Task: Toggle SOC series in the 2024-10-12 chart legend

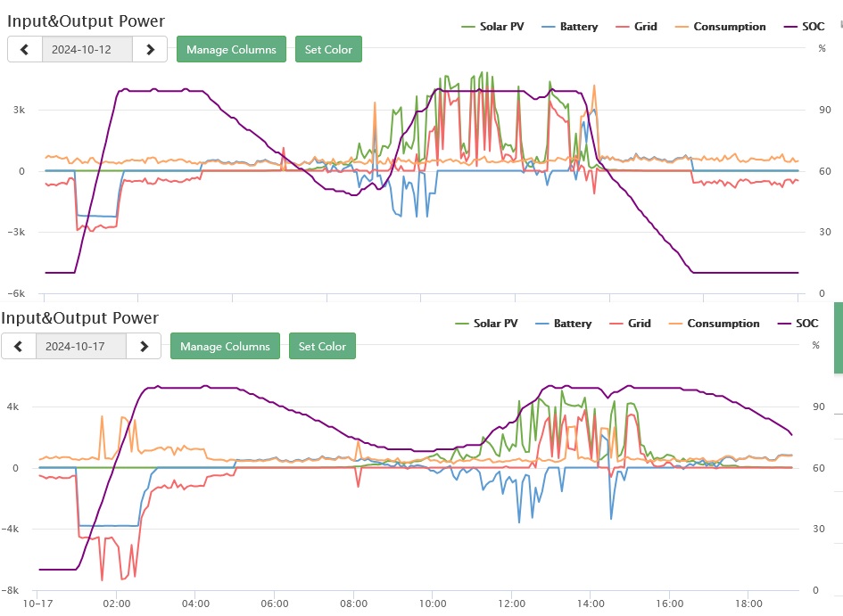Action: click(806, 27)
